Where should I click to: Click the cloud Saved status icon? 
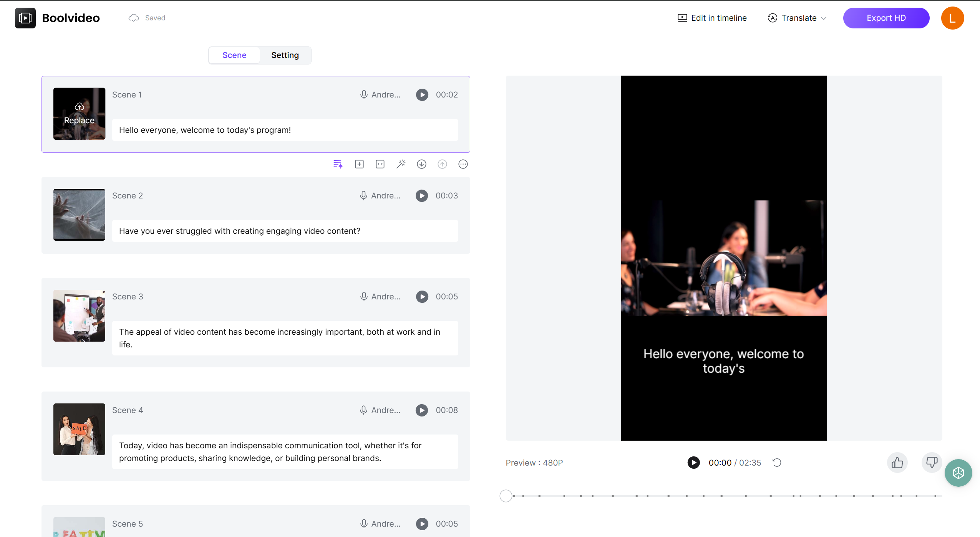tap(133, 18)
